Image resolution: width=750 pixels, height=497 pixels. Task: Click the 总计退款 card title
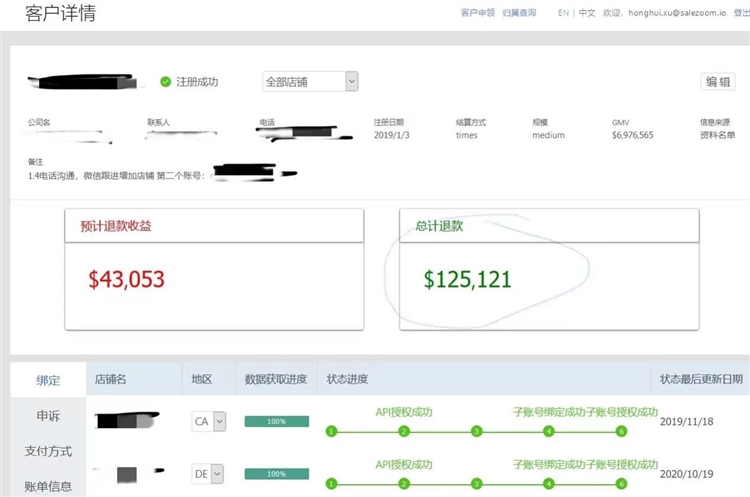coord(439,226)
